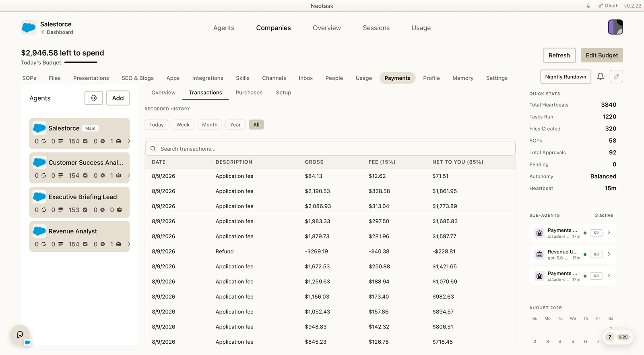The height and width of the screenshot is (355, 644).
Task: Filter transactions by Year
Action: [x=235, y=125]
